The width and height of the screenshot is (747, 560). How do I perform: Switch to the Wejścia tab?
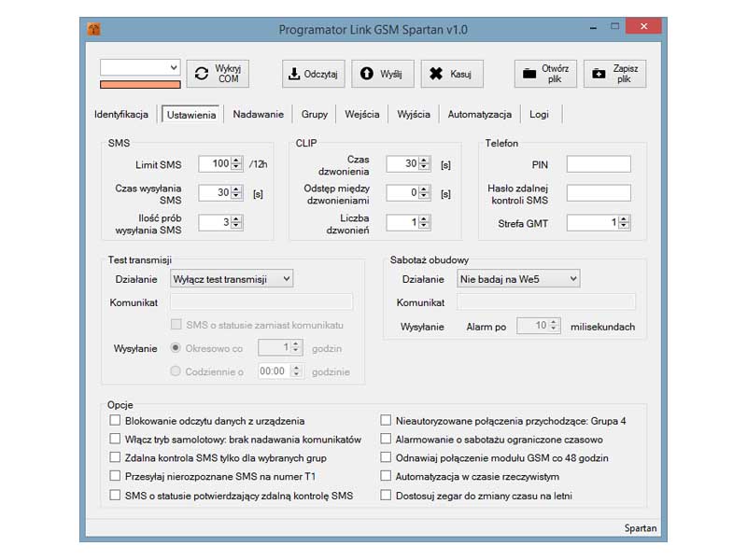coord(362,114)
